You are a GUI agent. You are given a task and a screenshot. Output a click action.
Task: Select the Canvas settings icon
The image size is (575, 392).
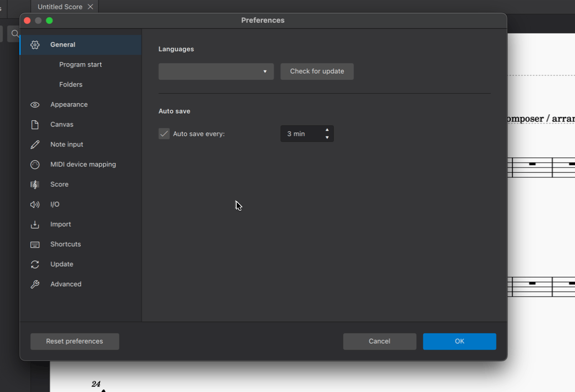click(x=34, y=124)
